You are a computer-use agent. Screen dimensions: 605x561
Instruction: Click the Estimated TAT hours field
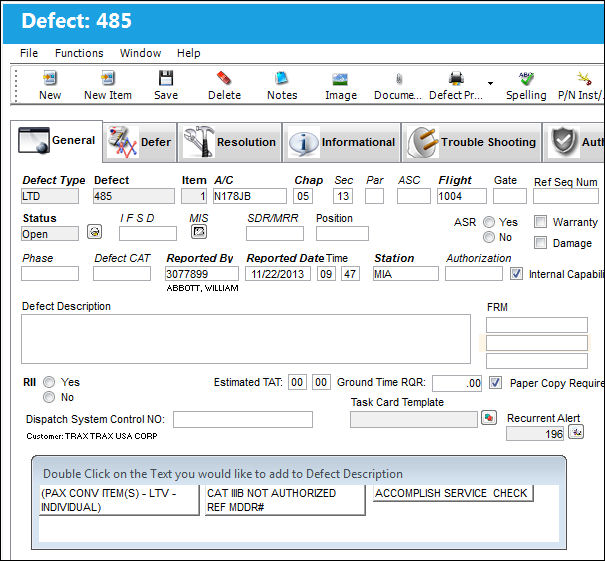[x=297, y=382]
